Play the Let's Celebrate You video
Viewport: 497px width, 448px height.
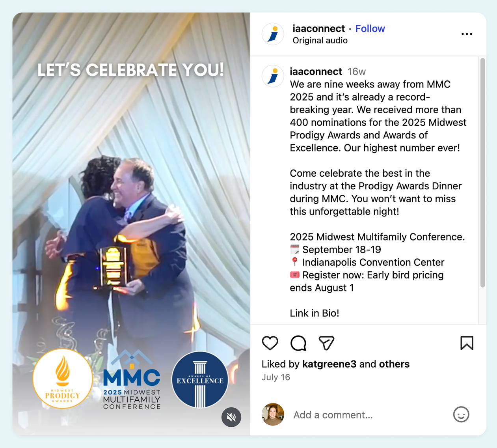point(131,224)
